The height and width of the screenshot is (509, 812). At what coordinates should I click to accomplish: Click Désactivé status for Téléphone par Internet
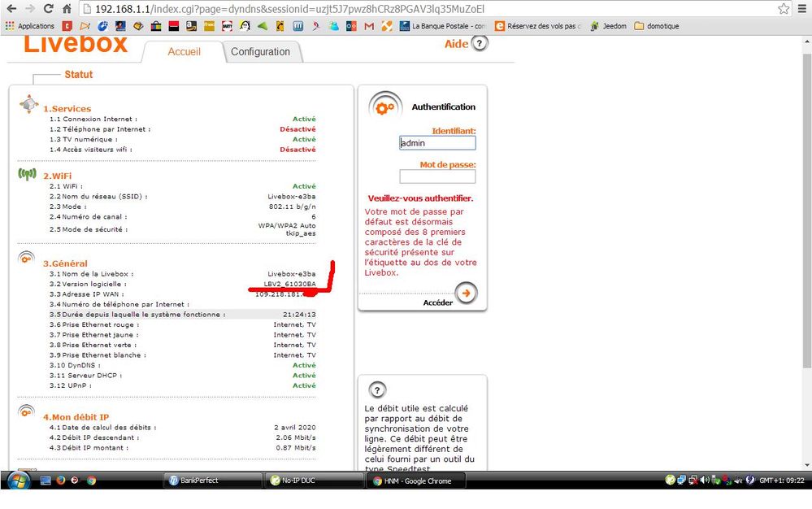click(x=297, y=129)
